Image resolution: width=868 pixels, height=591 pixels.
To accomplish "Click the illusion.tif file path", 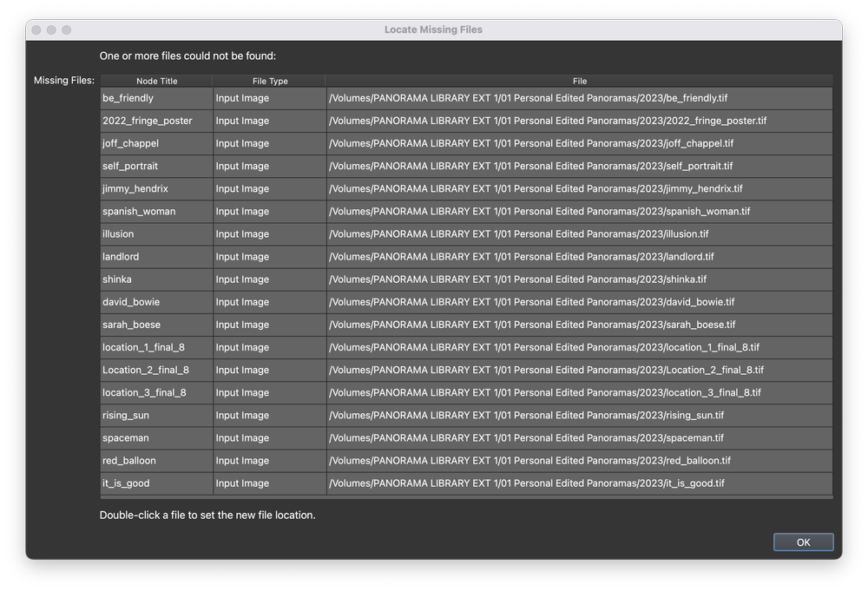I will coord(580,234).
